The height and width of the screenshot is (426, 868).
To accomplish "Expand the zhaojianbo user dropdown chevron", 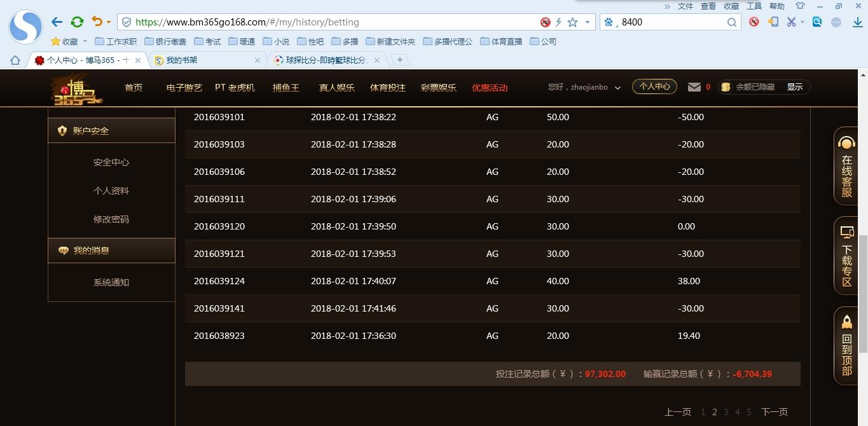I will coord(617,88).
